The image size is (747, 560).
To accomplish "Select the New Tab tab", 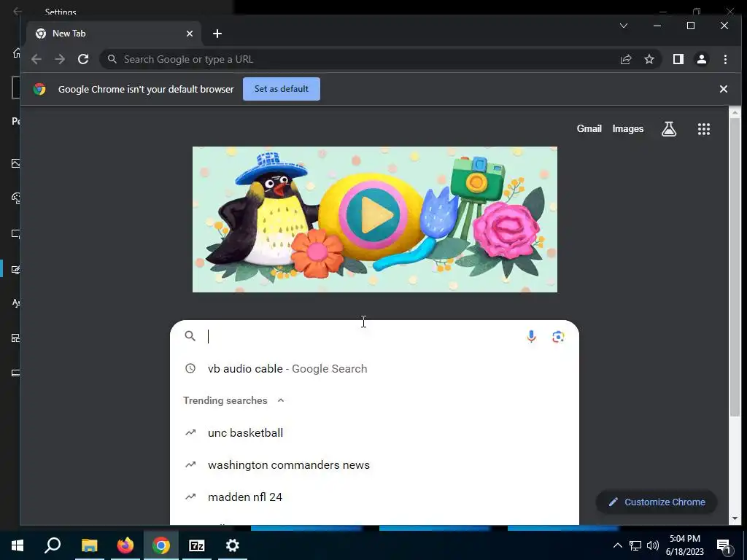I will [113, 34].
